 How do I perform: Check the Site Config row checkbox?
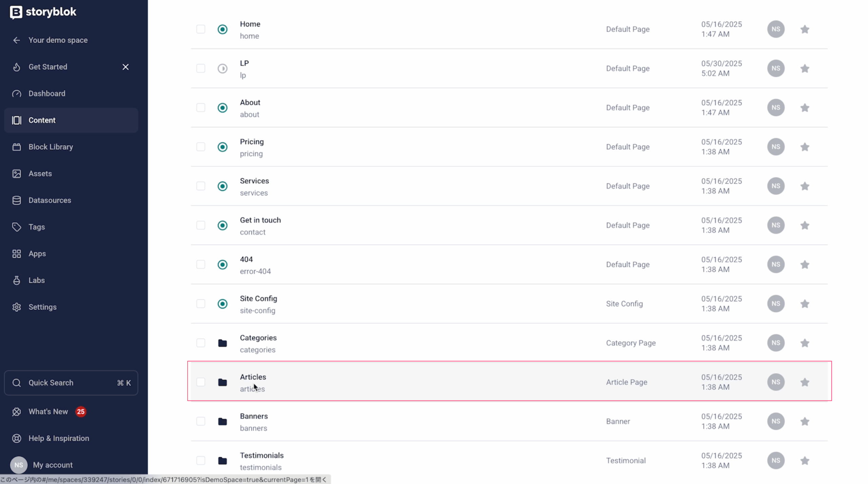point(201,304)
